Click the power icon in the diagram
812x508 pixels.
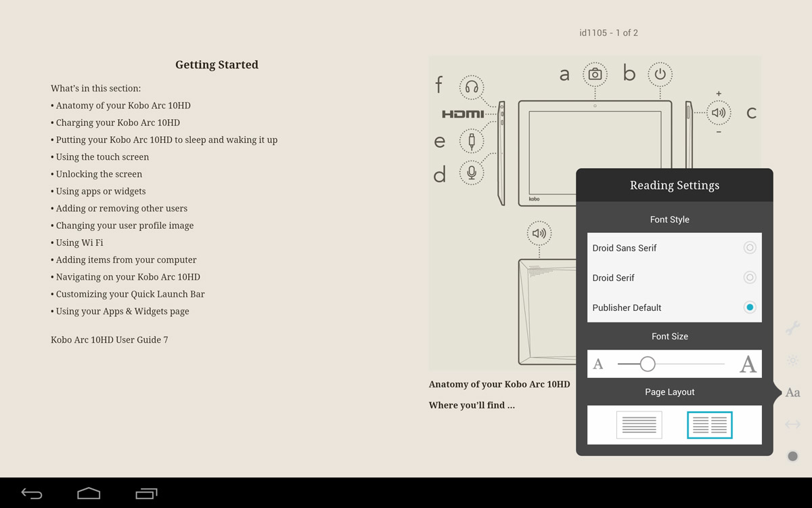660,75
